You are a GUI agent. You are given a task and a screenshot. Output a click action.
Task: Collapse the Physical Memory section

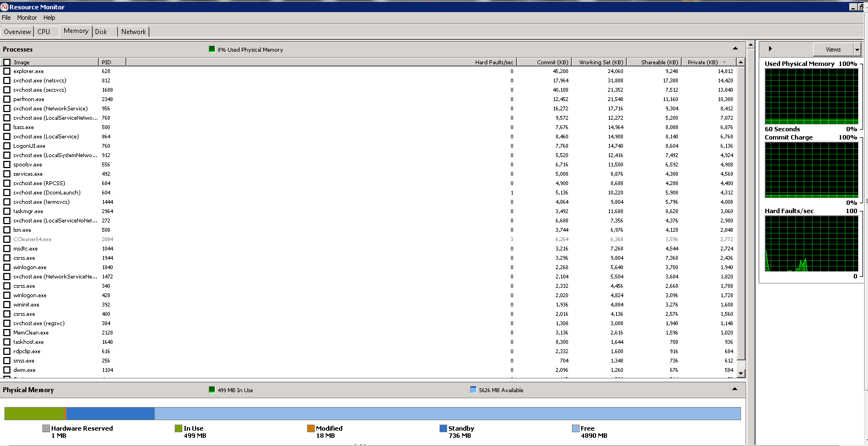coord(735,389)
